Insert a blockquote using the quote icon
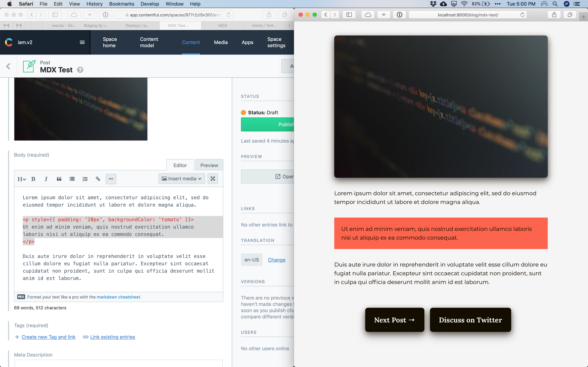The height and width of the screenshot is (367, 588). pos(59,179)
